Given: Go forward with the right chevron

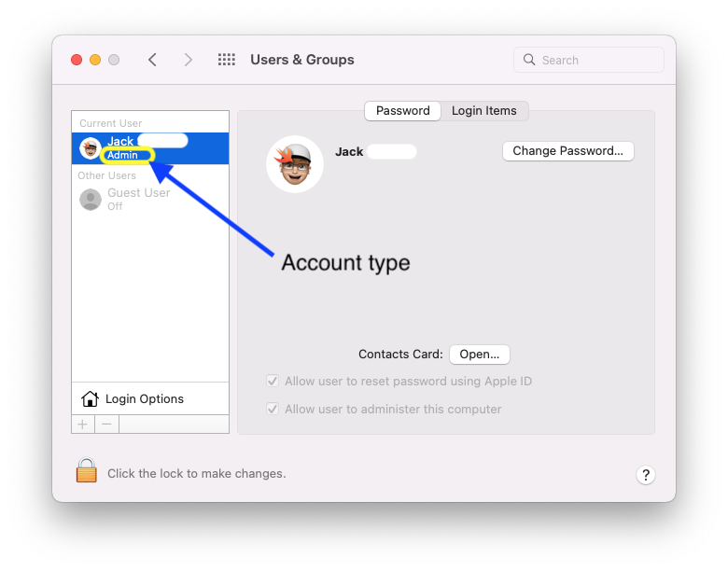Looking at the screenshot, I should pyautogui.click(x=188, y=60).
